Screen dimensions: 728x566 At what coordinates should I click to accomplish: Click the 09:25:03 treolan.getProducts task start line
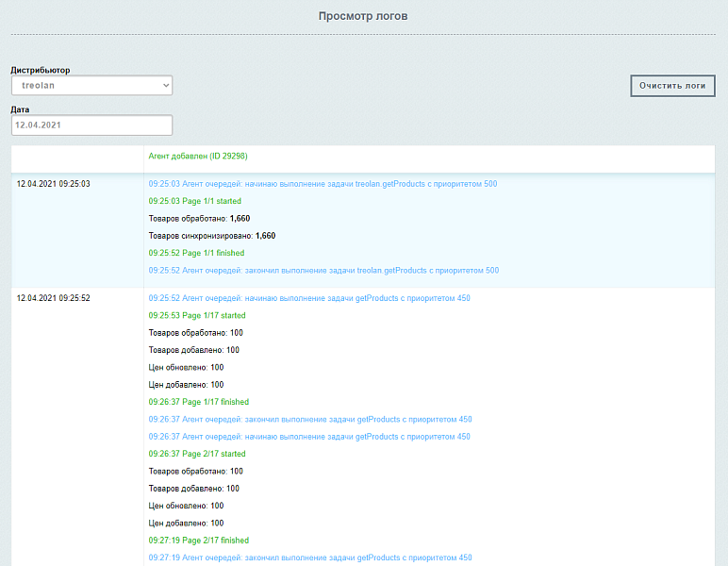323,184
